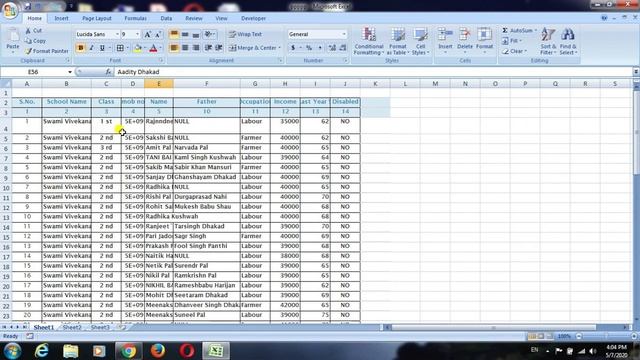Set bottom vertical alignment

[196, 35]
